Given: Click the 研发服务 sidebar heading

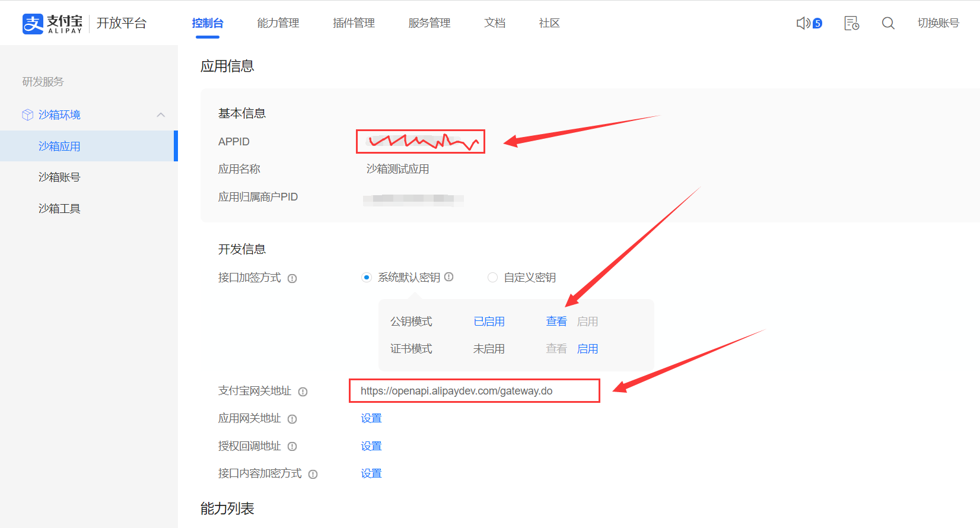Looking at the screenshot, I should tap(43, 82).
